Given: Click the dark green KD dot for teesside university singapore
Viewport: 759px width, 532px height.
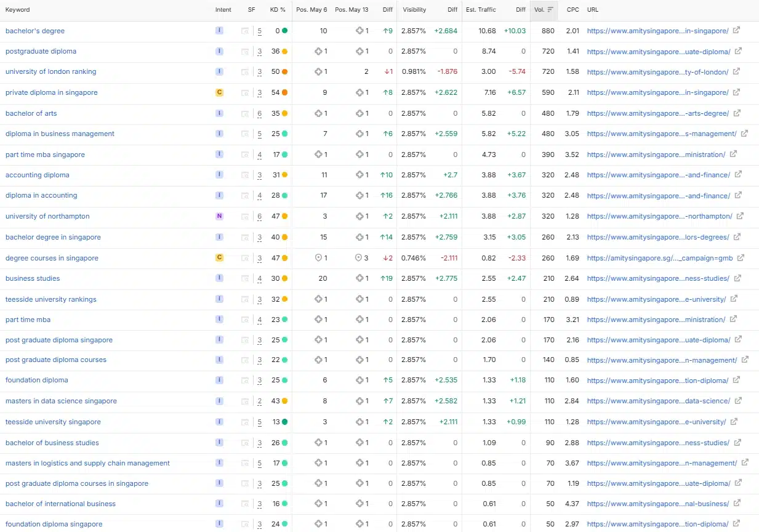Looking at the screenshot, I should 284,422.
